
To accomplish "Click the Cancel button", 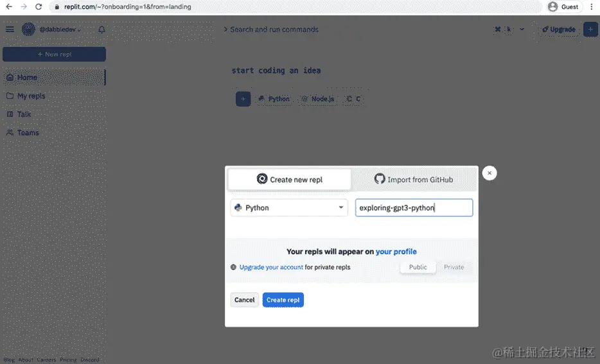I will (x=245, y=300).
